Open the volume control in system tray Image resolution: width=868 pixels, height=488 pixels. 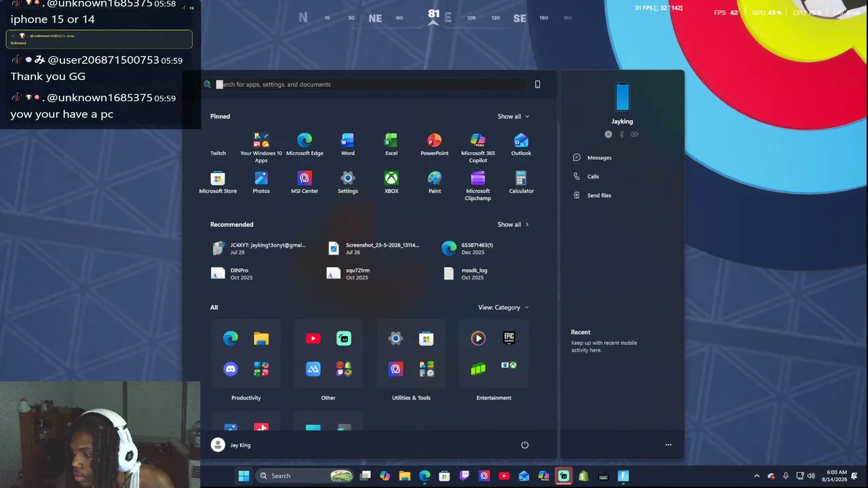(x=811, y=476)
